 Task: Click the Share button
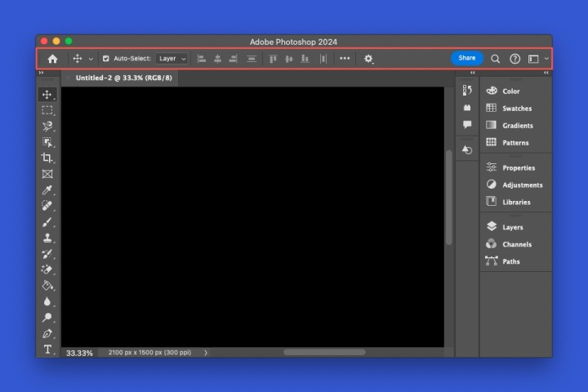(467, 58)
